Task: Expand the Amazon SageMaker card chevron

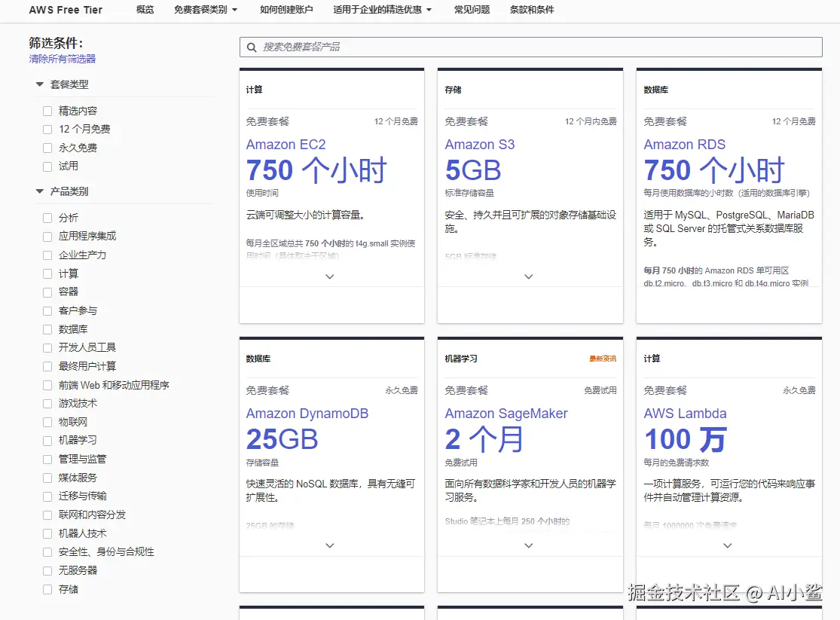Action: coord(529,545)
